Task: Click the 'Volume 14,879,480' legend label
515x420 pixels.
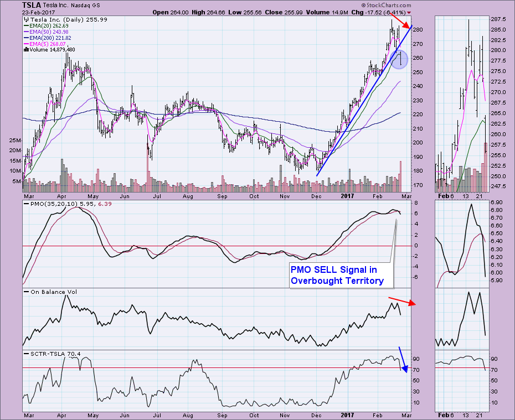Action: point(52,50)
